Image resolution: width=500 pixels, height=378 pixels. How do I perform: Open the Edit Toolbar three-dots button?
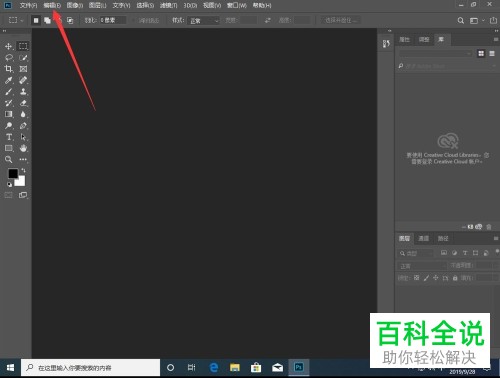[23, 160]
